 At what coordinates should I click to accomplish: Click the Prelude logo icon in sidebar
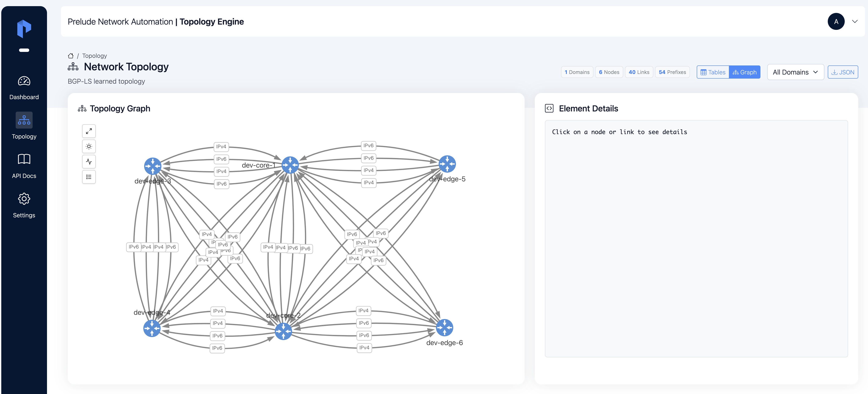(x=24, y=29)
